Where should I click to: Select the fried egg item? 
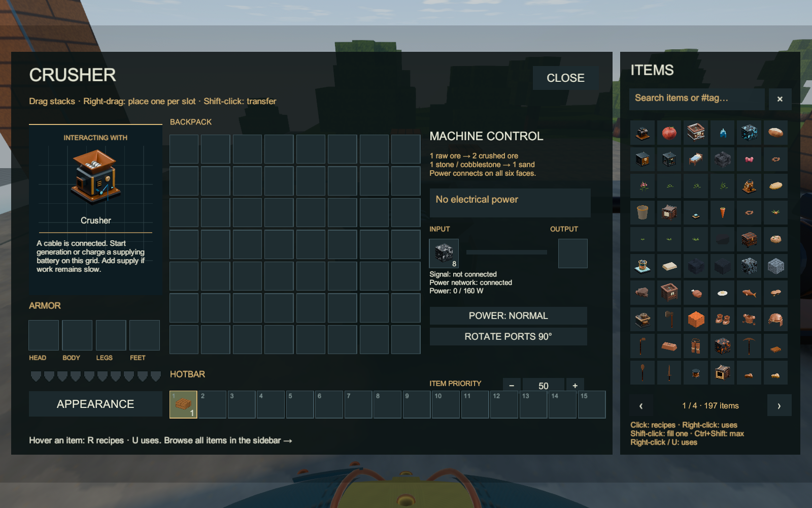pos(723,293)
